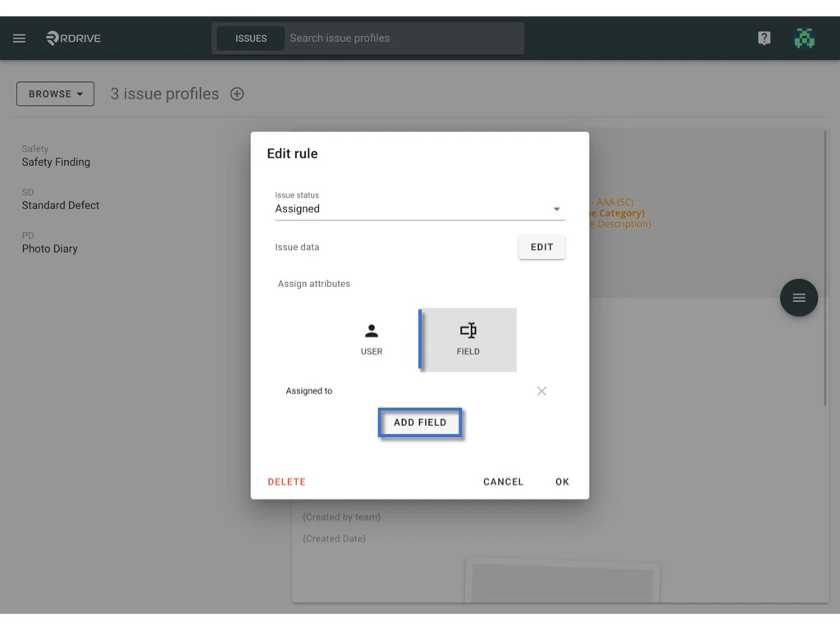This screenshot has height=630, width=840.
Task: Click DELETE to remove the rule
Action: 285,482
